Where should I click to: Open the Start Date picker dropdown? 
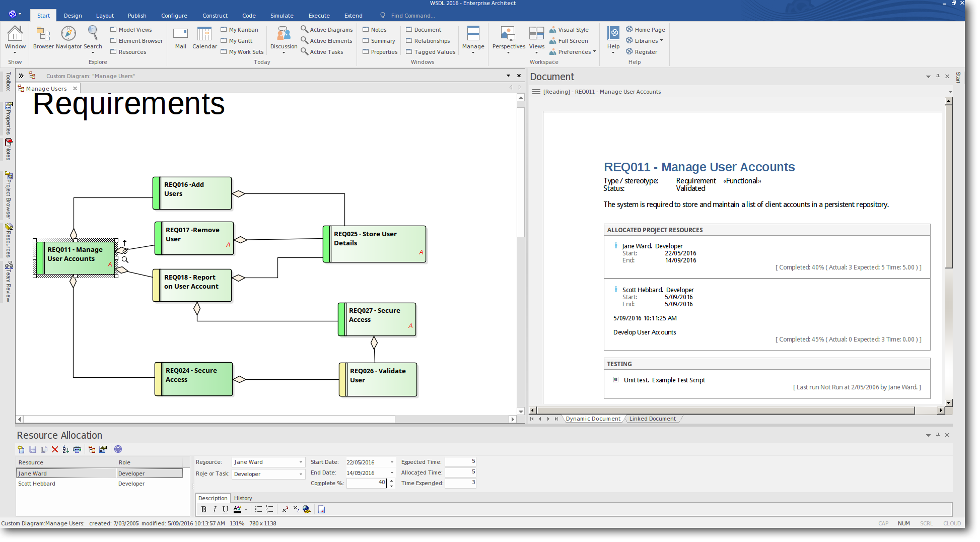pyautogui.click(x=392, y=462)
